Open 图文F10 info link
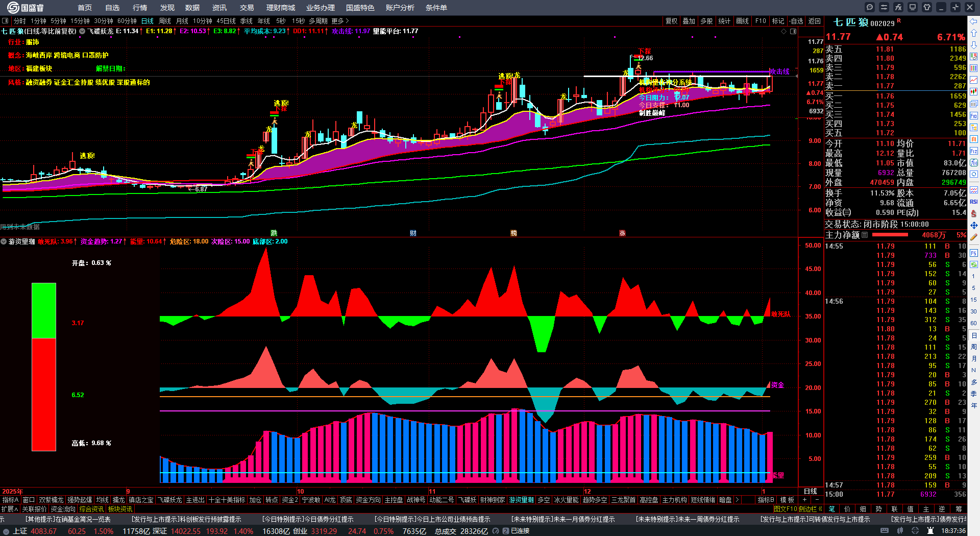Screen dimensions: 980x536 pos(786,509)
